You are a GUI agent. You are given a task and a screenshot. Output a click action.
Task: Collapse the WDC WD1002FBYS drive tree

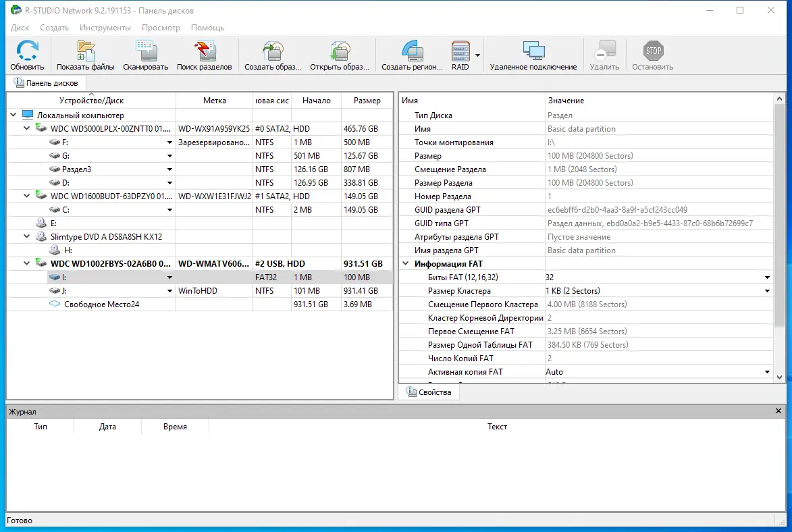click(x=26, y=263)
